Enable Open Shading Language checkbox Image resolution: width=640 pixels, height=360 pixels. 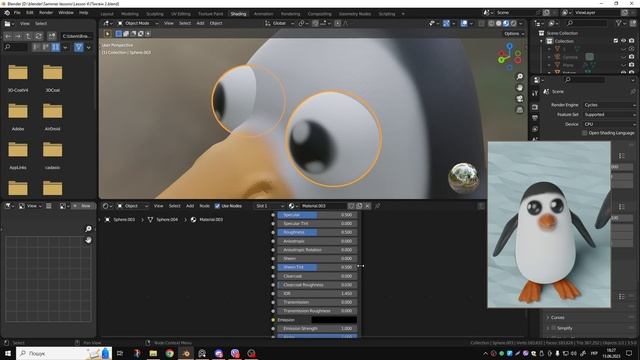585,133
